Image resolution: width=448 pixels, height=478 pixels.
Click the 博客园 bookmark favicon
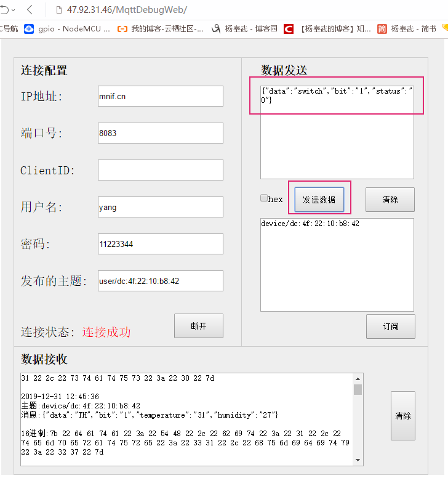pos(216,29)
